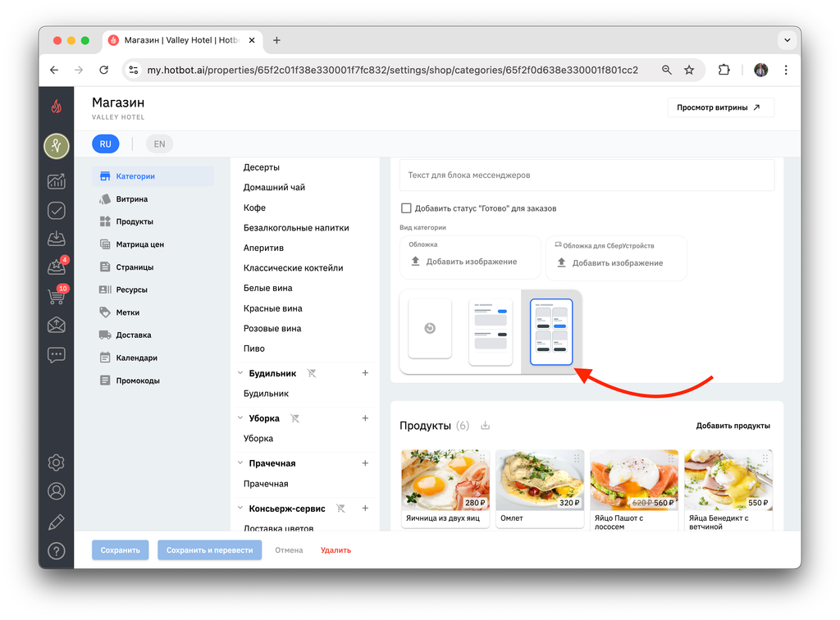Click the Valley Hotel property avatar
Viewport: 840px width, 620px height.
(57, 146)
